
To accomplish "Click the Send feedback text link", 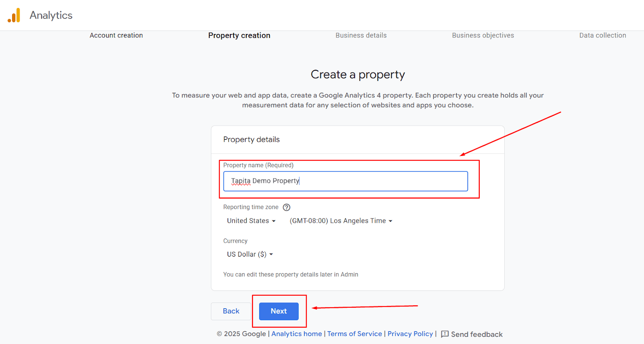I will click(477, 334).
